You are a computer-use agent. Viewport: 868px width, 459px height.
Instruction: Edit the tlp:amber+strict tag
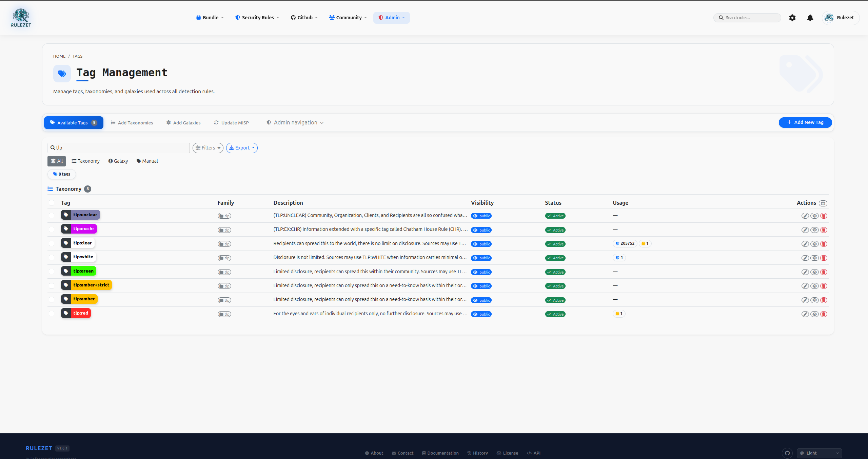pyautogui.click(x=805, y=286)
